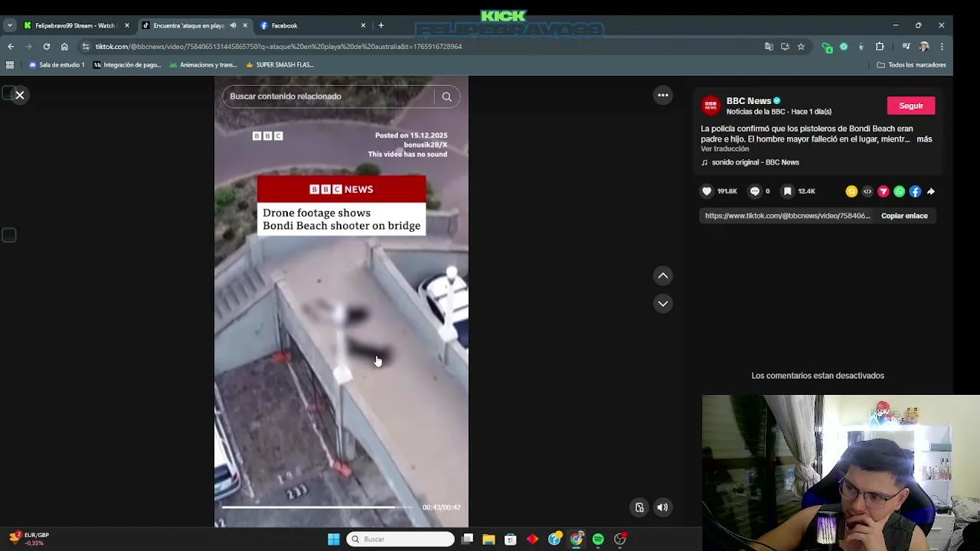Open 'Todos los marcadores' bookmarks folder

click(911, 65)
